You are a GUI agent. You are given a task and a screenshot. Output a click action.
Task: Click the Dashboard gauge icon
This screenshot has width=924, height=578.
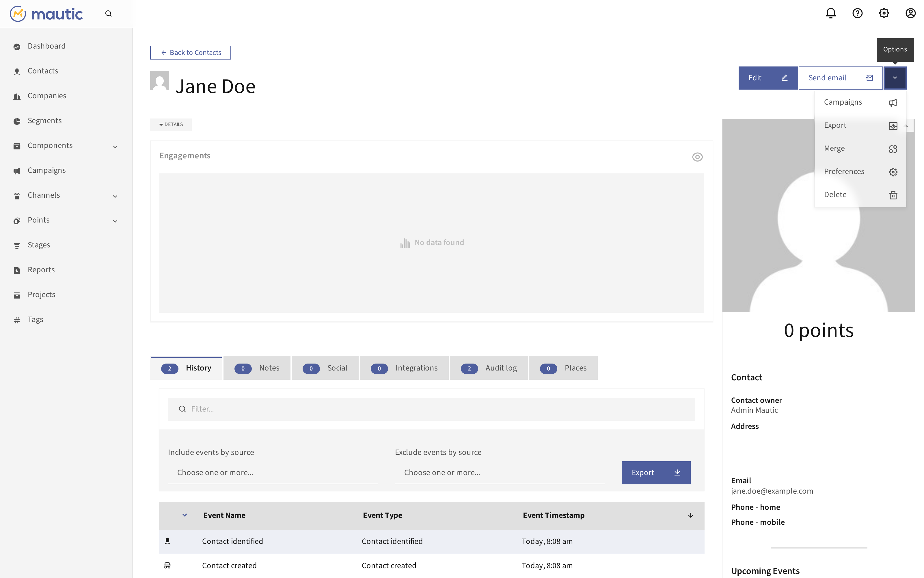pyautogui.click(x=17, y=47)
